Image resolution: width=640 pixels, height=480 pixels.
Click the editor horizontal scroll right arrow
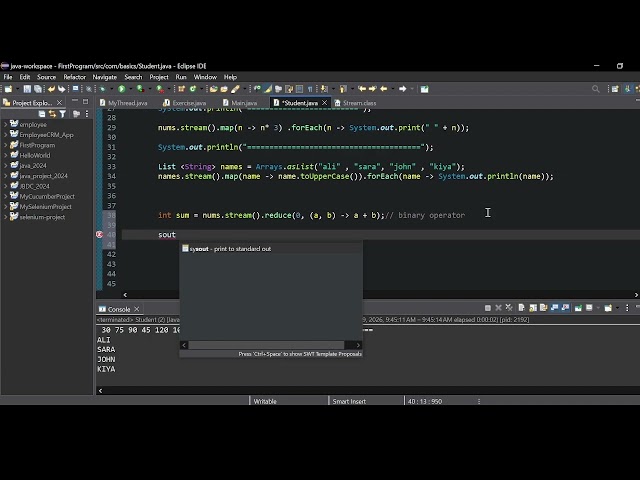tap(636, 295)
